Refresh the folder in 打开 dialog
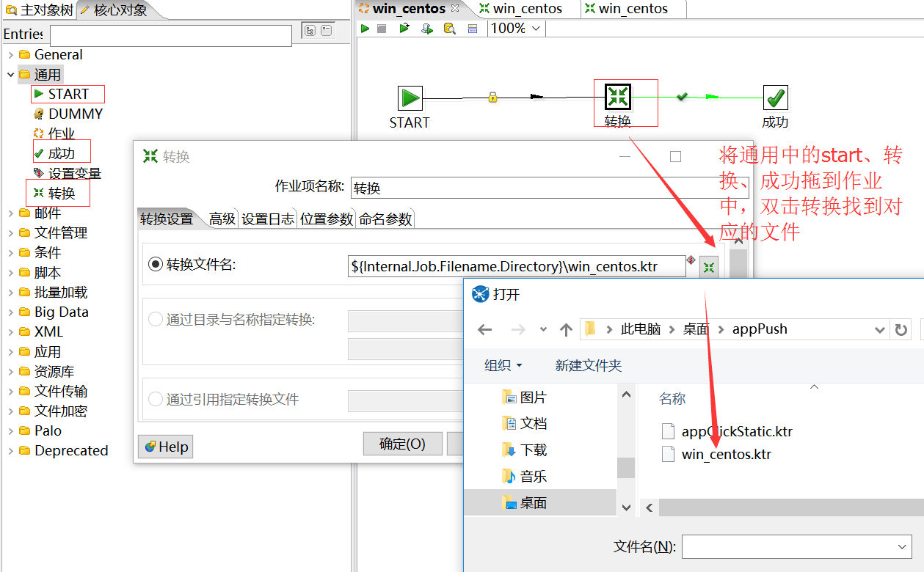Screen dimensions: 924x572 901,330
